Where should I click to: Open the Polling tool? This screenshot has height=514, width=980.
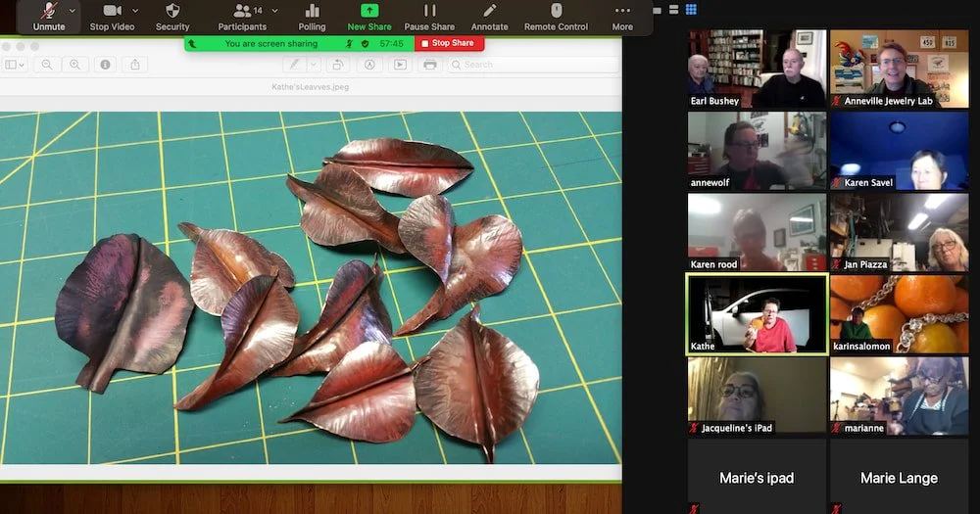pos(312,17)
